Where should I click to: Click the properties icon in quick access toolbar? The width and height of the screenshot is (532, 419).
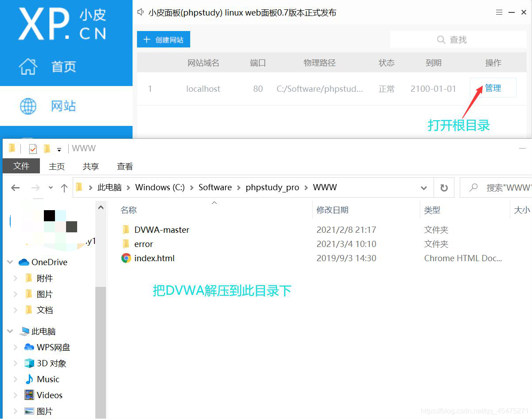point(33,148)
